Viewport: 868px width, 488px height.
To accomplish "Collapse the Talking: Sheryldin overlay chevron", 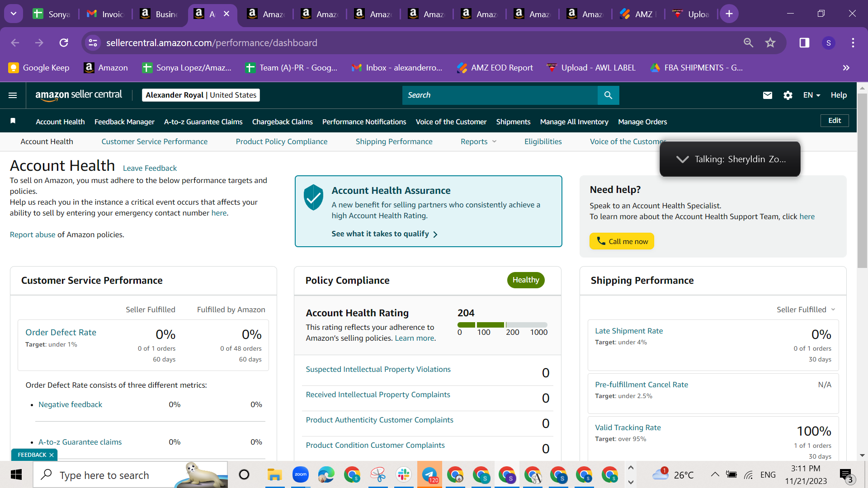I will point(682,159).
